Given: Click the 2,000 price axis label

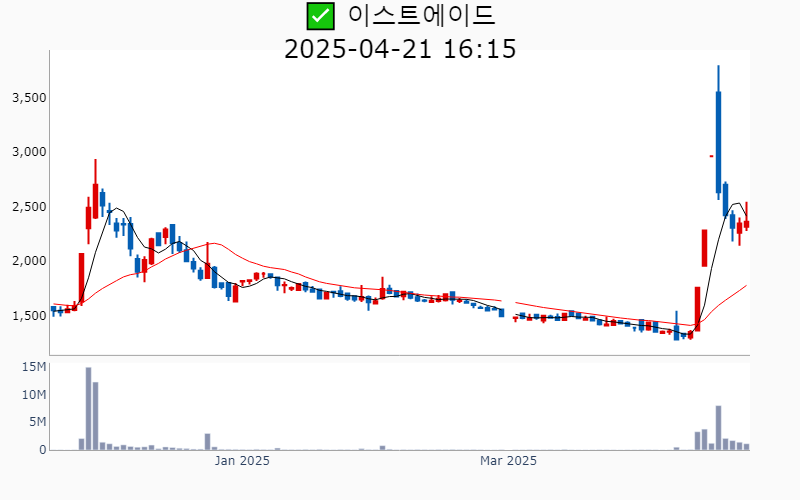Looking at the screenshot, I should 29,261.
